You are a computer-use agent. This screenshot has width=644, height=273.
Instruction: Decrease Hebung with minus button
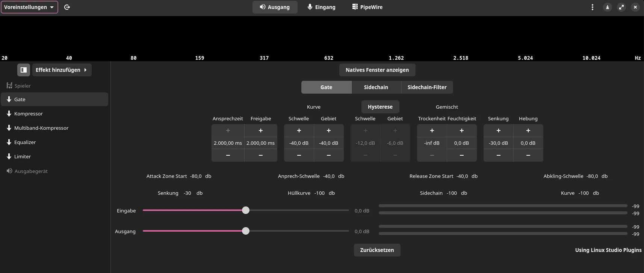tap(528, 155)
